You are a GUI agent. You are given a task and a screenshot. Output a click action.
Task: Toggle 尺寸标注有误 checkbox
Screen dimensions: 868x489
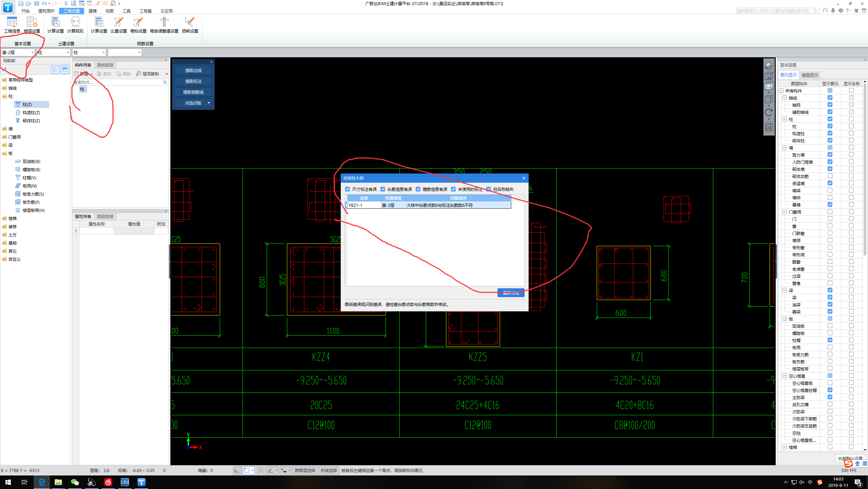pos(347,189)
